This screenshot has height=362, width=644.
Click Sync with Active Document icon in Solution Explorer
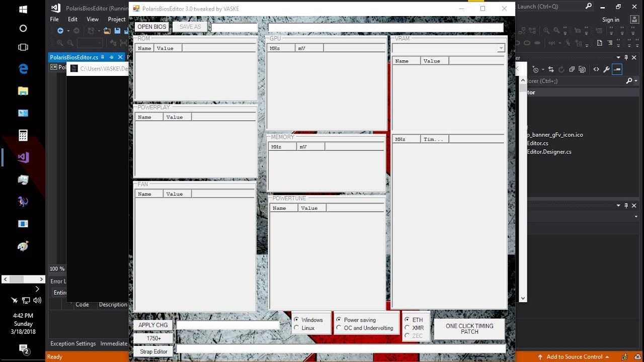[x=550, y=69]
